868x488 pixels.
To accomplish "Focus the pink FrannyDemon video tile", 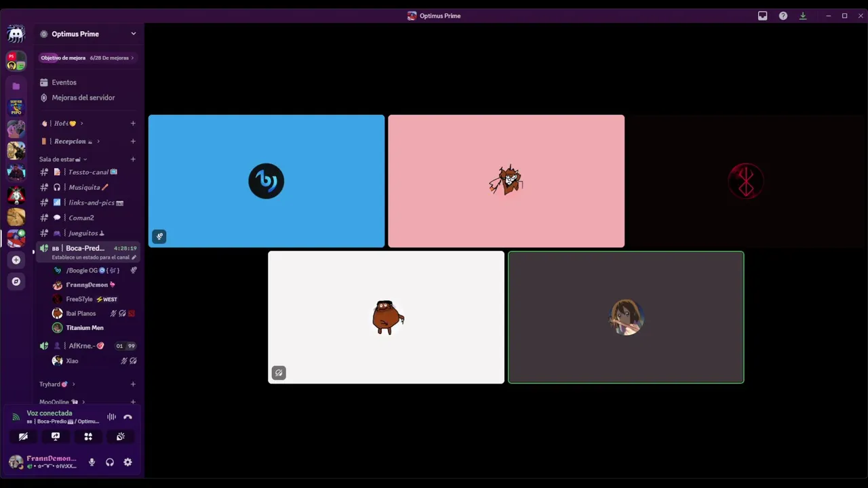I will [x=507, y=181].
